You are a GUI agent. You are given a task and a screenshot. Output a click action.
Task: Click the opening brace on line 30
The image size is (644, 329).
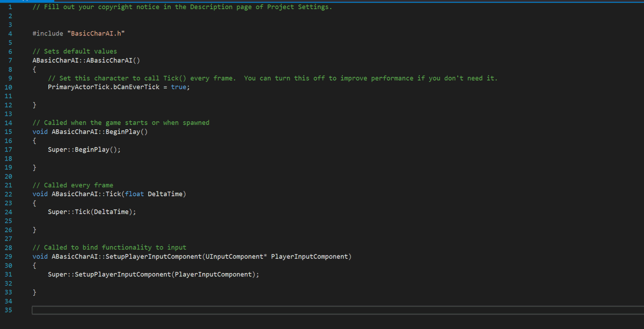tap(34, 265)
